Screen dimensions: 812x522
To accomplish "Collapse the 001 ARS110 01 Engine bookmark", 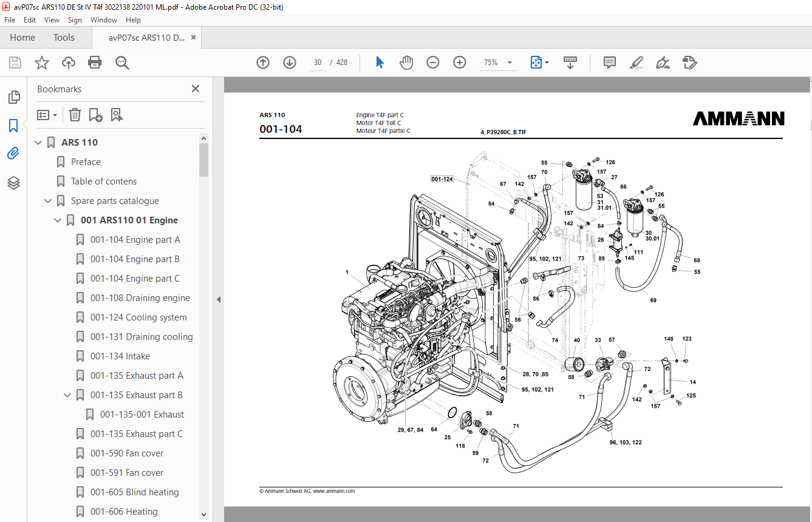I will (x=58, y=220).
